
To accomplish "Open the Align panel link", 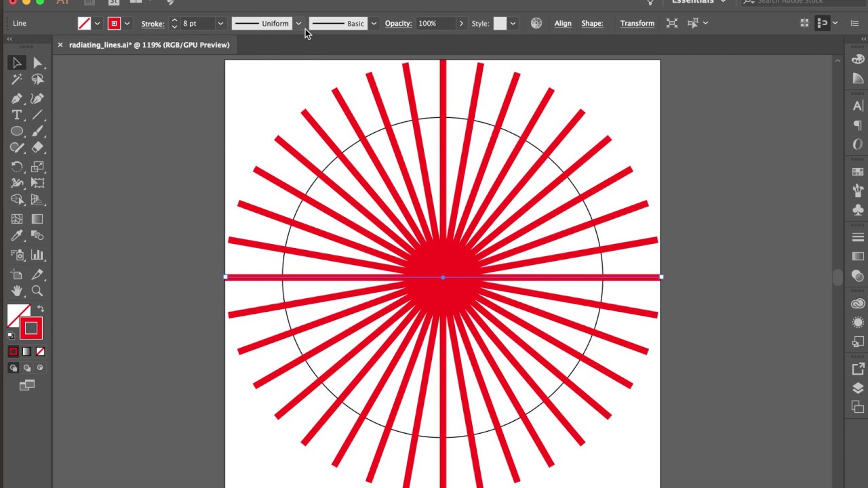I will click(563, 23).
